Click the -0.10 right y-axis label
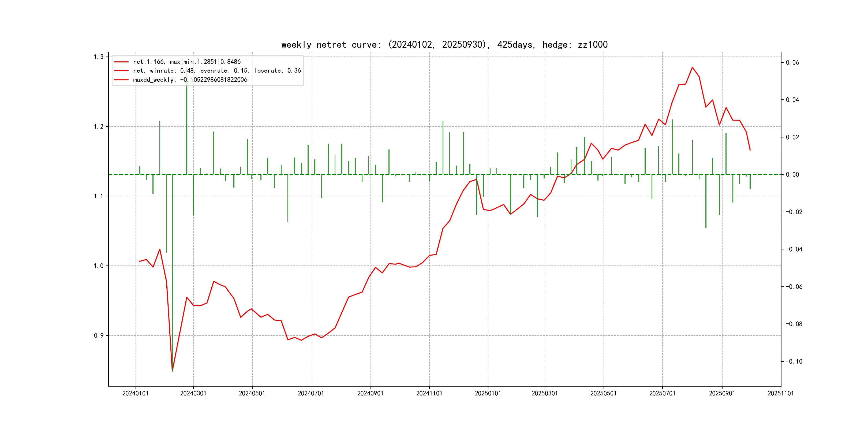 click(x=794, y=362)
